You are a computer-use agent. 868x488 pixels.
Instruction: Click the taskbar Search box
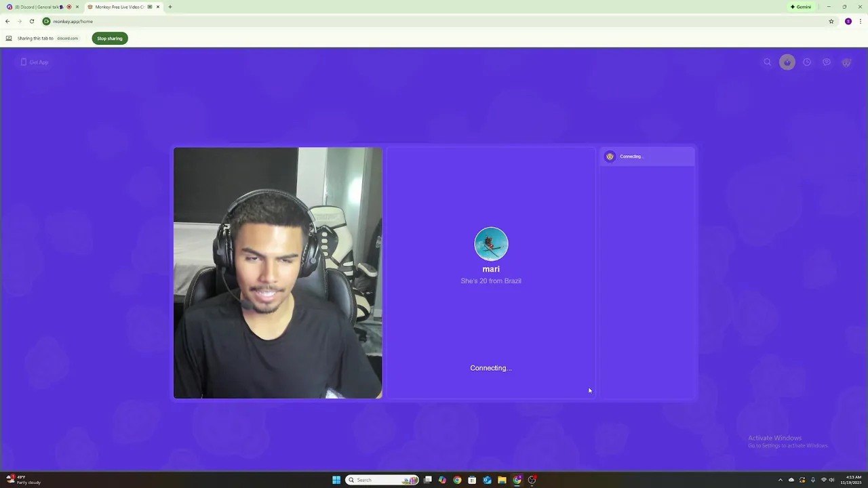382,480
